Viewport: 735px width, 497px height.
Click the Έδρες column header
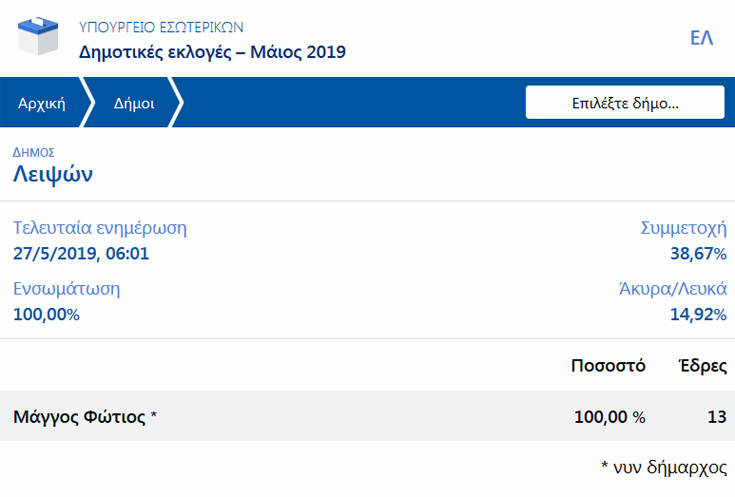(702, 365)
